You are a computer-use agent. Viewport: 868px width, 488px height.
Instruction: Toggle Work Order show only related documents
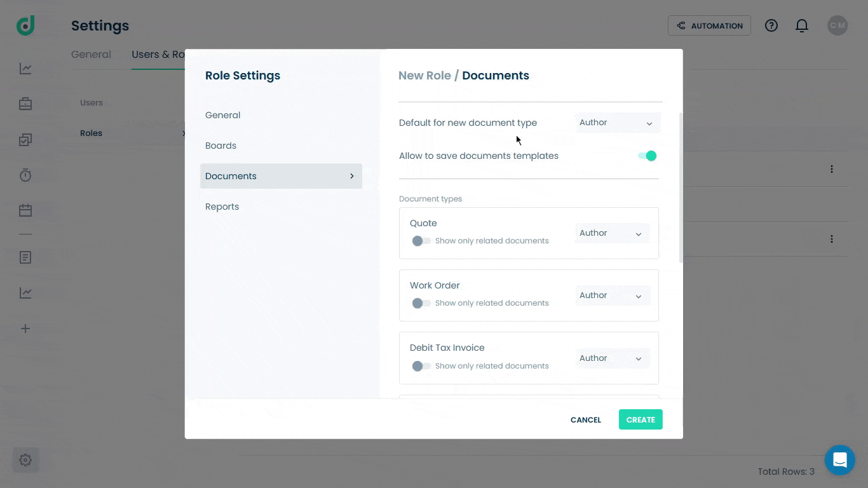(x=421, y=303)
